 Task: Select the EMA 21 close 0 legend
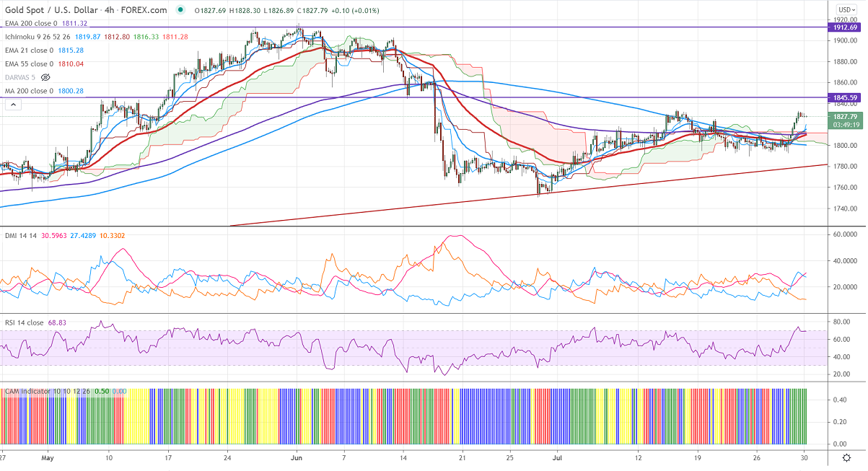[x=27, y=50]
